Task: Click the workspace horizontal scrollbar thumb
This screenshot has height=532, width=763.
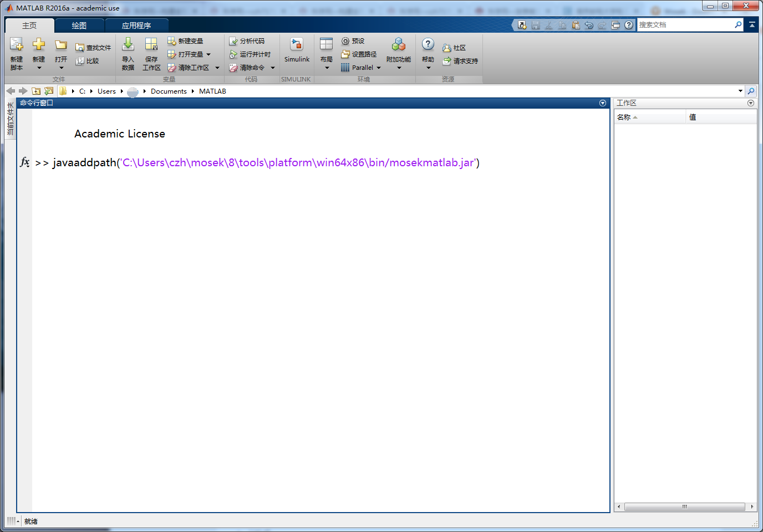Action: [x=685, y=507]
